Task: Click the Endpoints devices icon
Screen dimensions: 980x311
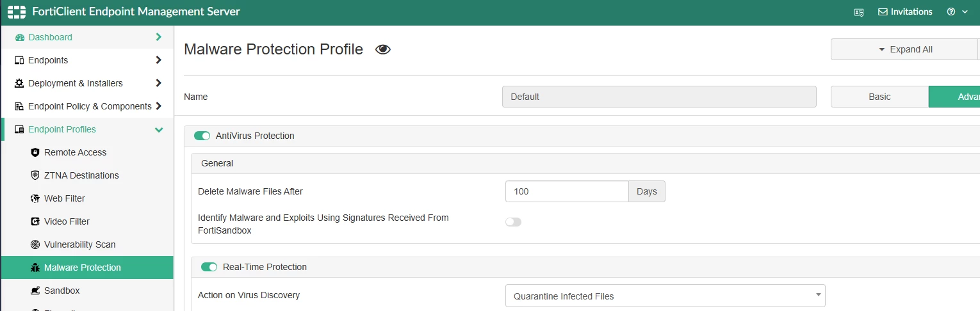Action: (x=19, y=60)
